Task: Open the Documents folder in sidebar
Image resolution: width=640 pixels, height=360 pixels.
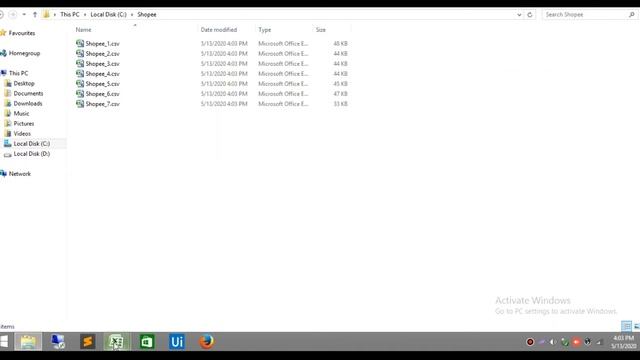Action: point(28,93)
